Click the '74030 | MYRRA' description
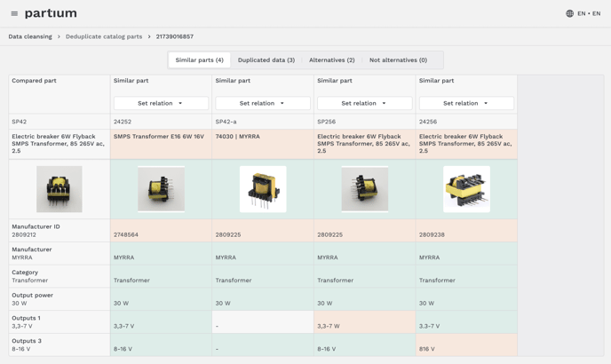This screenshot has width=611, height=364. pos(237,137)
